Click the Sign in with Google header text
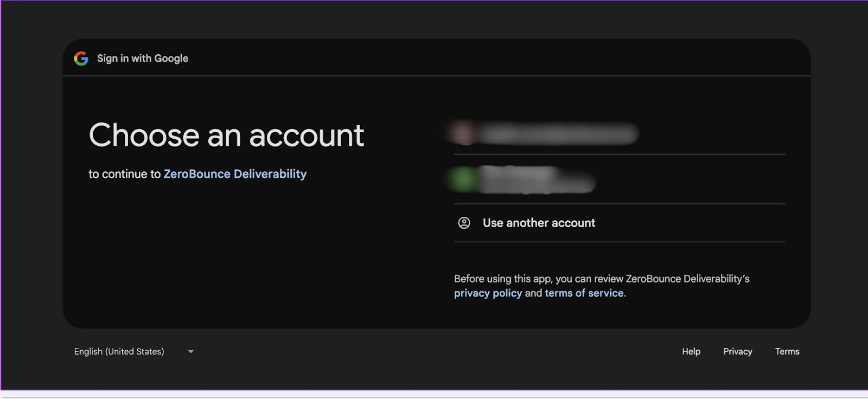The image size is (868, 399). (x=143, y=59)
